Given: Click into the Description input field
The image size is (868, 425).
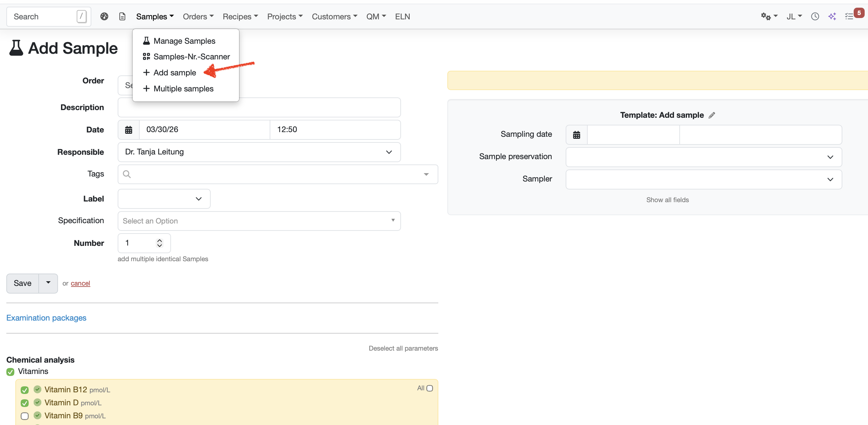Looking at the screenshot, I should (x=259, y=108).
